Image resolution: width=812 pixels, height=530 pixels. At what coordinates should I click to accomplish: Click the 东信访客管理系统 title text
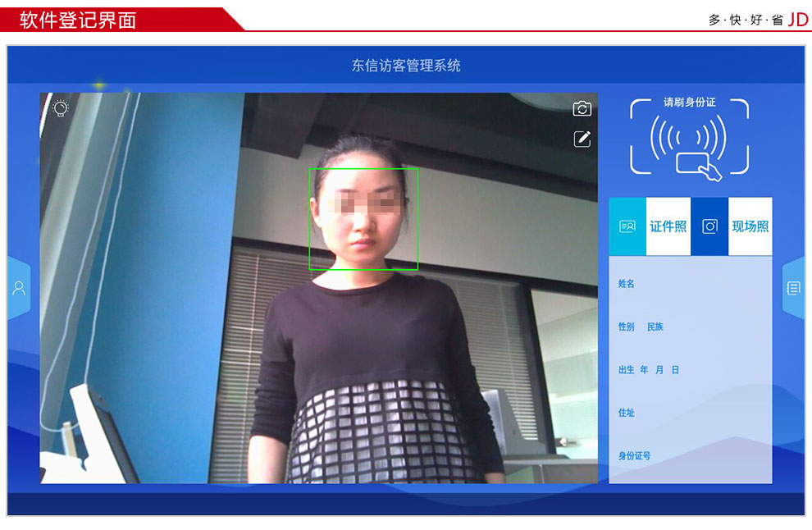coord(406,66)
